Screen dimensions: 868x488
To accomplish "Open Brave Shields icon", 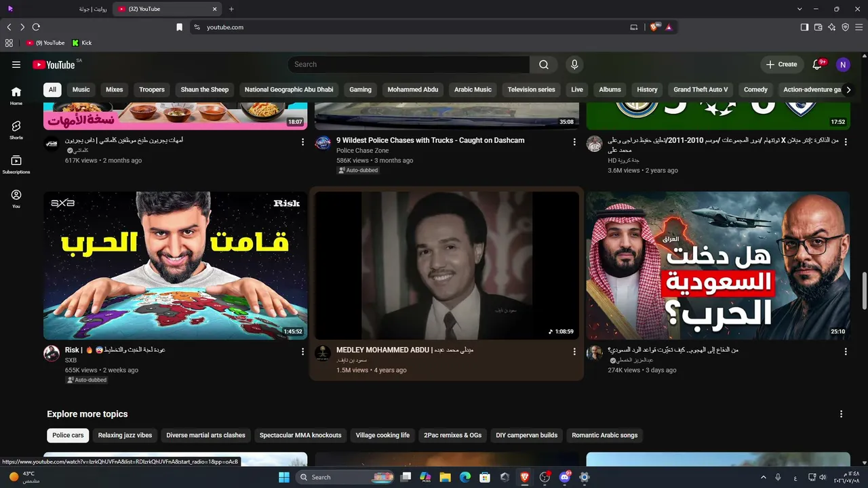I will click(x=654, y=27).
